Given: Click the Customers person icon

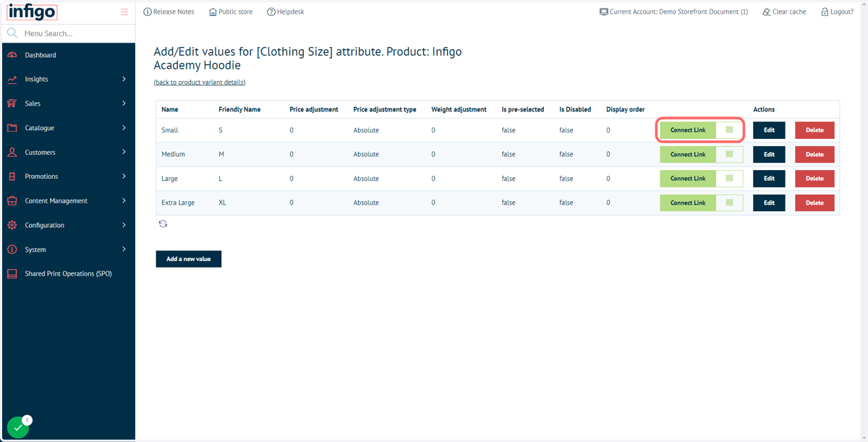Looking at the screenshot, I should (x=12, y=153).
